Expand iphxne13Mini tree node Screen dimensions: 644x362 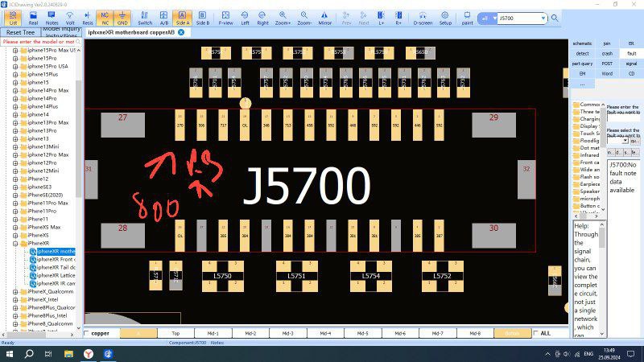click(x=15, y=146)
